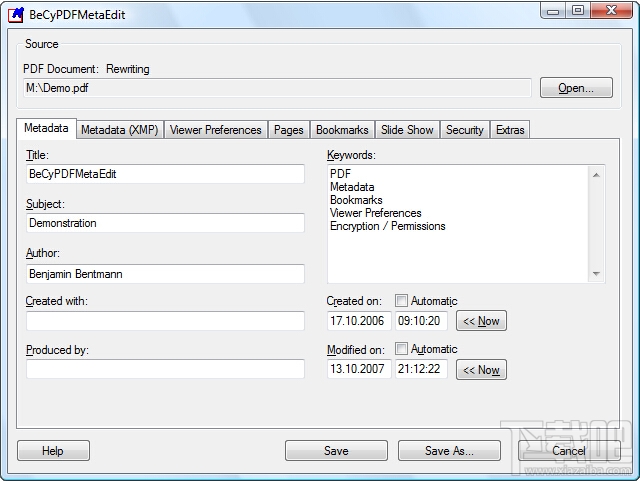
Task: Open the Extras tab
Action: click(x=510, y=130)
